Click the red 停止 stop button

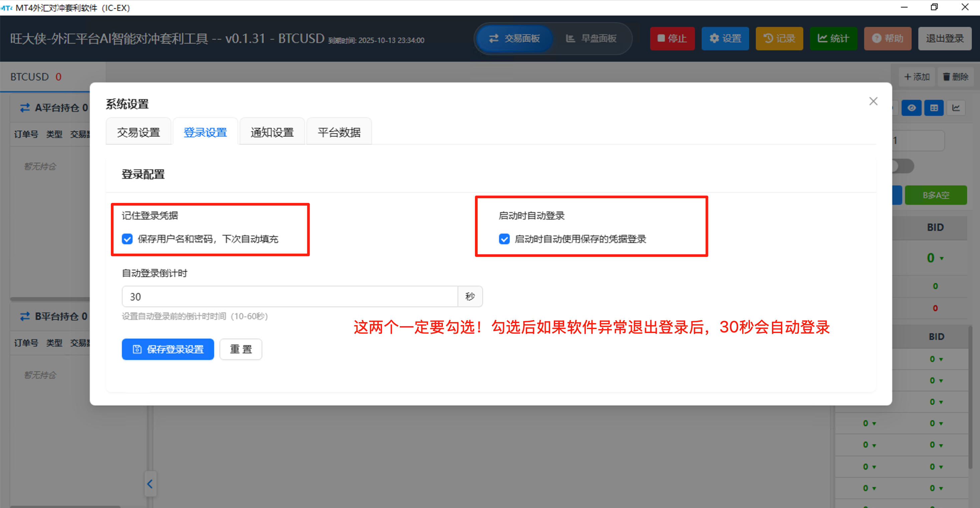pos(672,38)
